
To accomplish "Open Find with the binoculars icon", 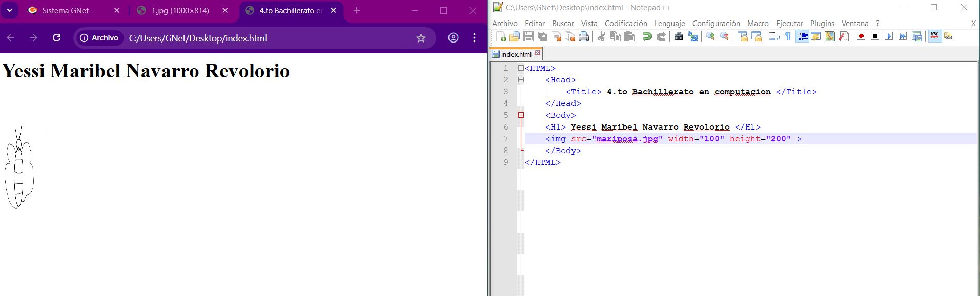I will (x=679, y=36).
